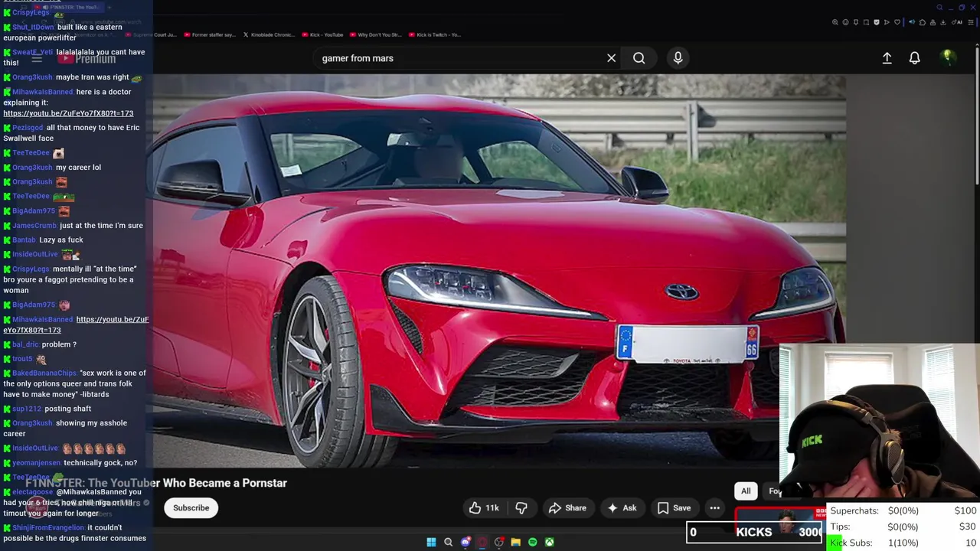Click the page vertical scrollbar

click(x=976, y=115)
